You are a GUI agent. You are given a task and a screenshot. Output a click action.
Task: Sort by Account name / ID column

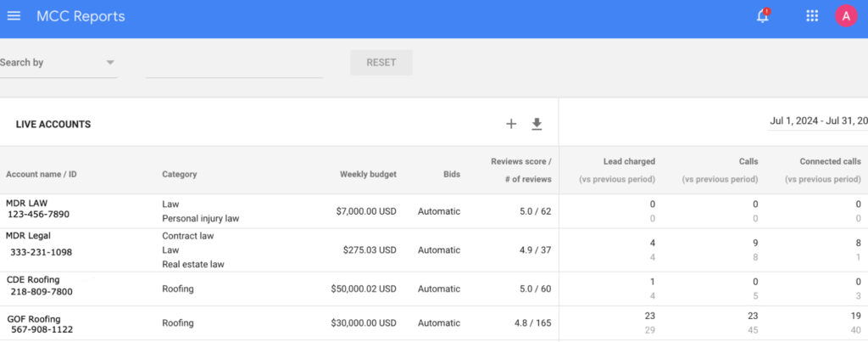tap(42, 174)
